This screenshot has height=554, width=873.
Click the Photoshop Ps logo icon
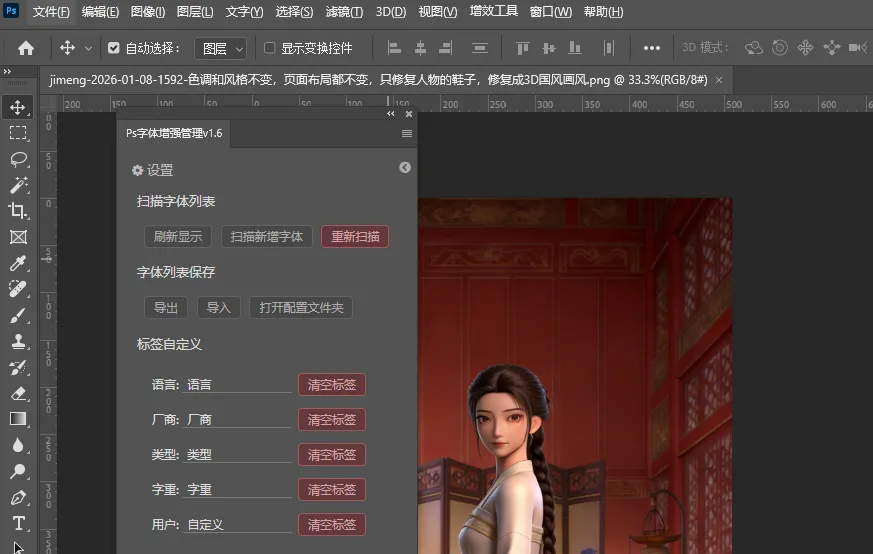pos(11,11)
